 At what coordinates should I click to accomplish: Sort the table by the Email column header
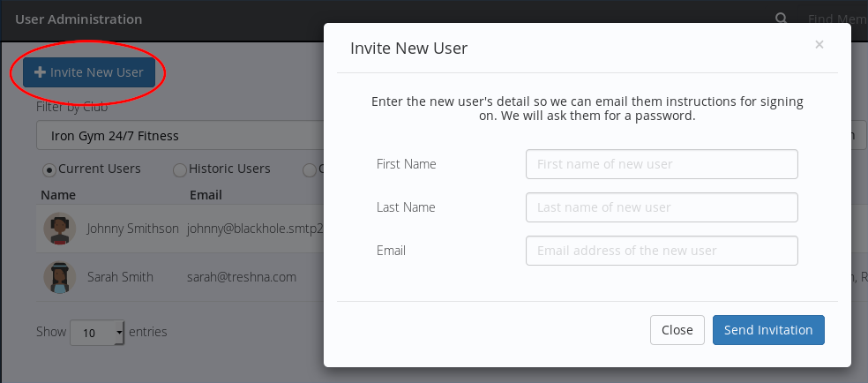206,195
